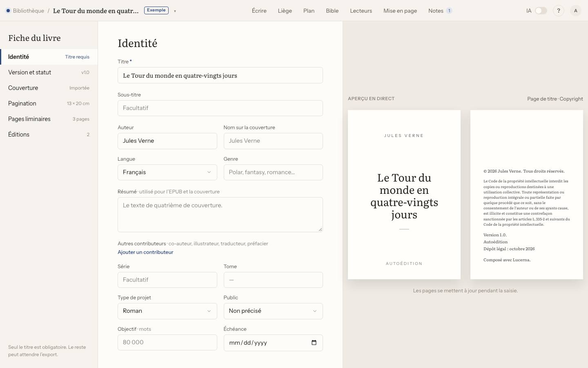This screenshot has width=588, height=368.
Task: Click the Exemple badge
Action: pos(156,10)
